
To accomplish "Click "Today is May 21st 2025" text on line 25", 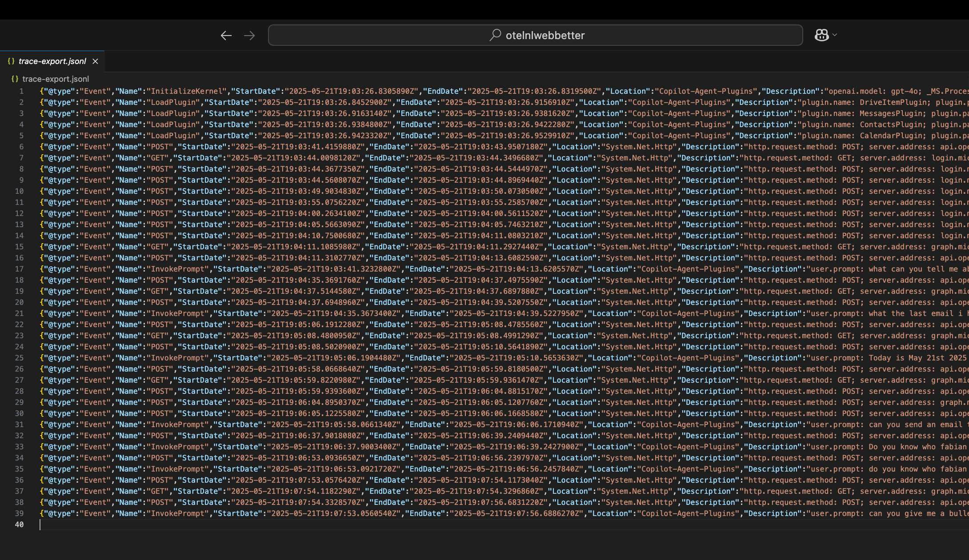I will click(918, 358).
